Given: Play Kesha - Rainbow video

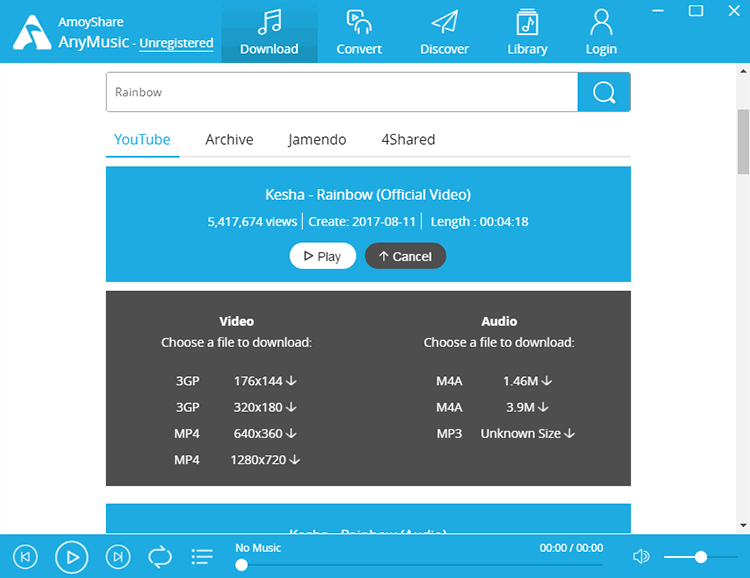Looking at the screenshot, I should point(322,256).
